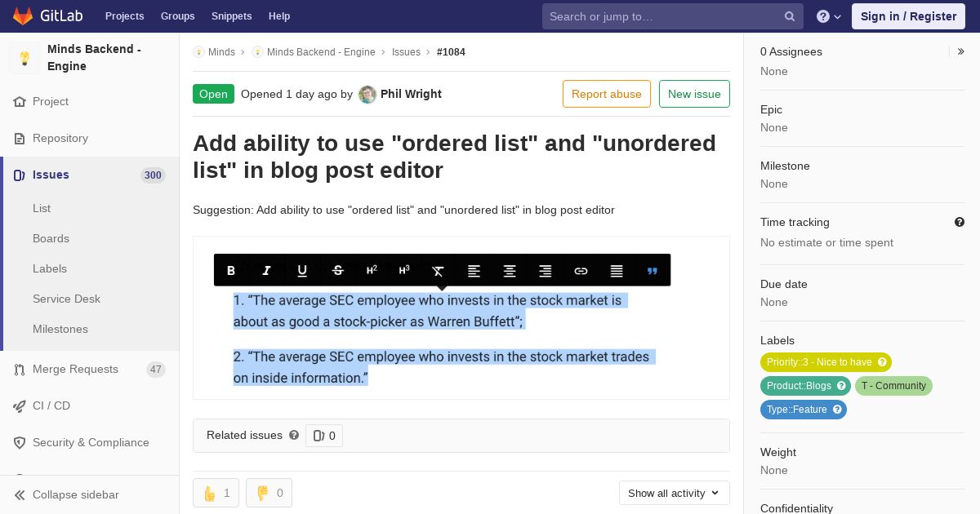980x514 pixels.
Task: Click the Underline icon in toolbar image
Action: tap(302, 270)
